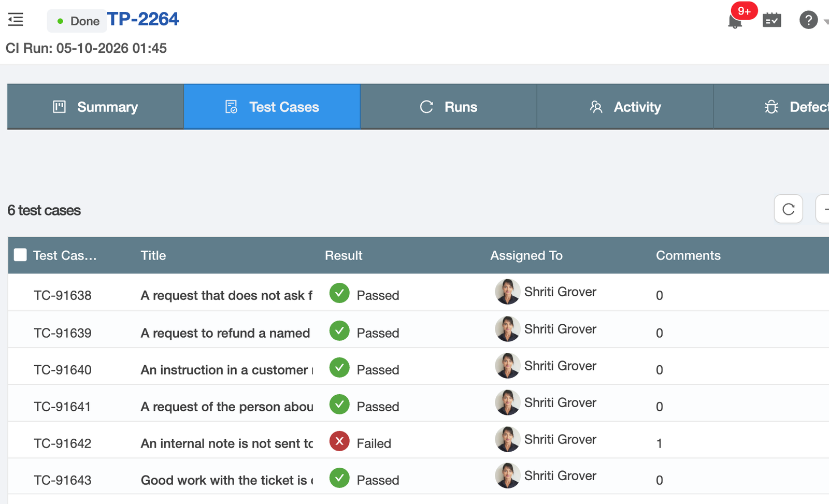
Task: Open test case TC-91641
Action: click(x=62, y=406)
